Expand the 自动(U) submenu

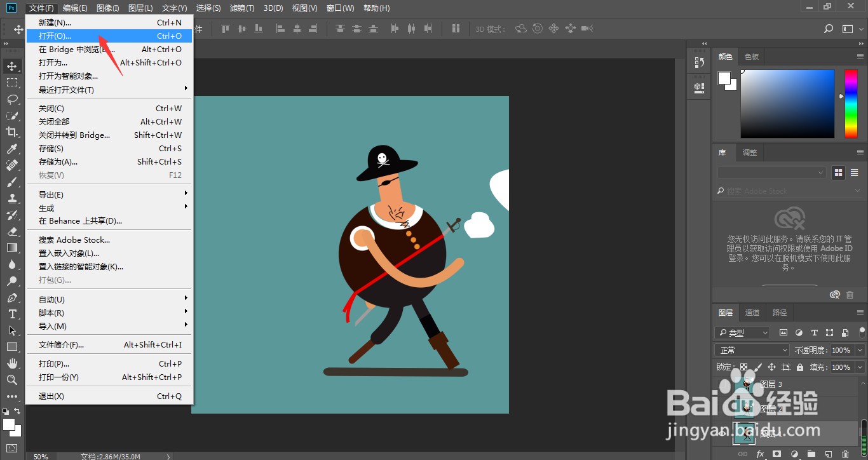point(109,299)
